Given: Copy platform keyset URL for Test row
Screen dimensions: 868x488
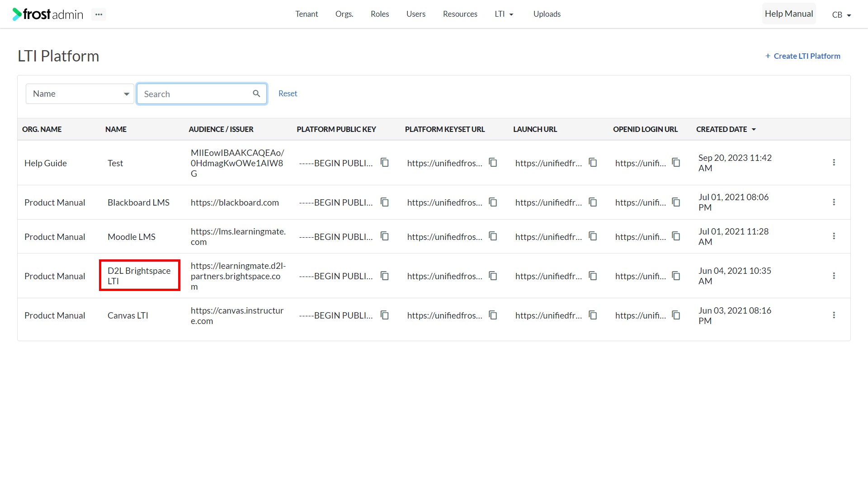Looking at the screenshot, I should (x=493, y=162).
